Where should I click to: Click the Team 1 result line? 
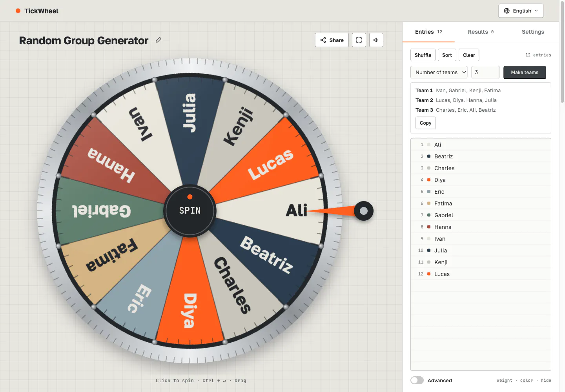tap(458, 91)
